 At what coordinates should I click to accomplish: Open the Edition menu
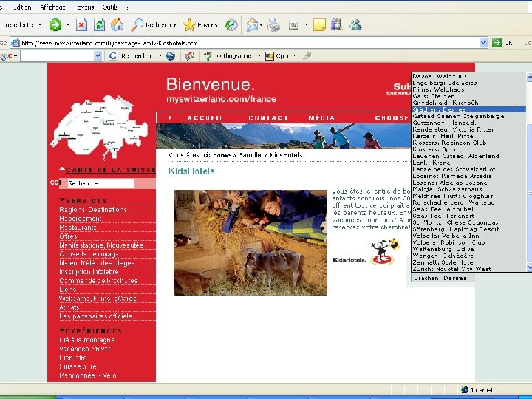click(x=22, y=7)
